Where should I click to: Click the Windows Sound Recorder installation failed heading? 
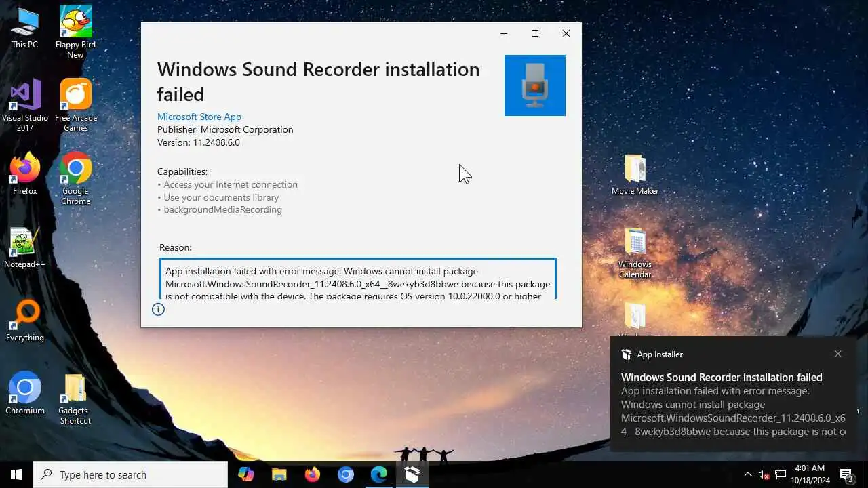click(x=319, y=81)
